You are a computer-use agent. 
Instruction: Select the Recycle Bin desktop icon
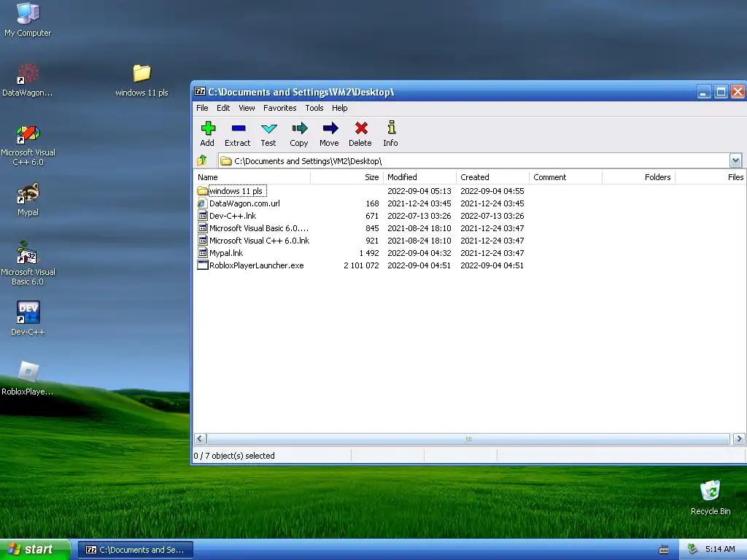point(711,497)
